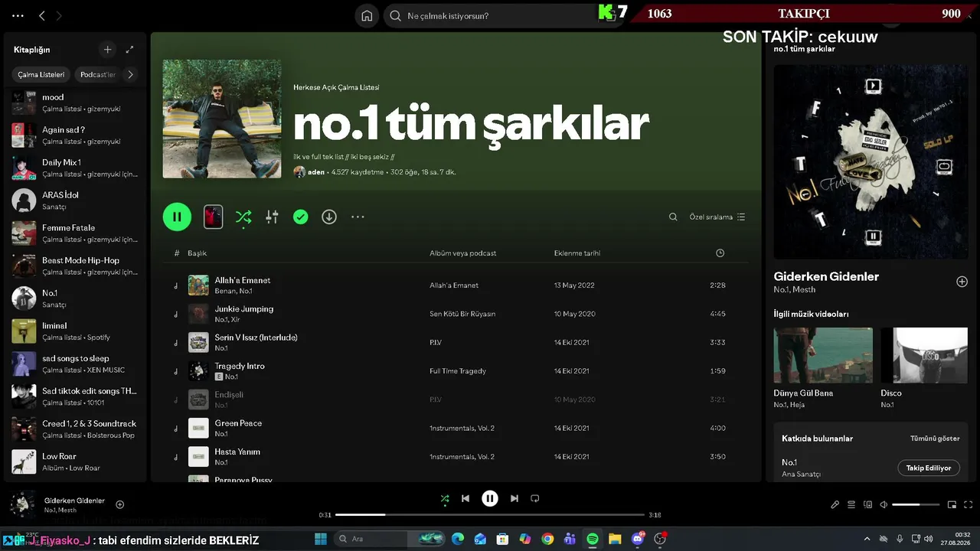980x551 pixels.
Task: Toggle playlist shuffle in the playlist action row
Action: 243,217
